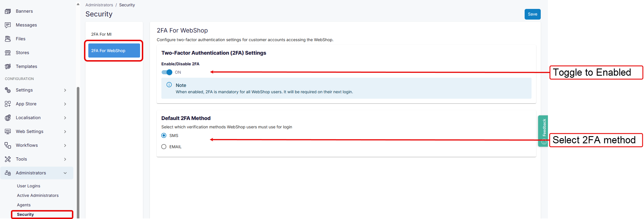Click the Administrators breadcrumb link
Screen dimensions: 644x219
99,5
